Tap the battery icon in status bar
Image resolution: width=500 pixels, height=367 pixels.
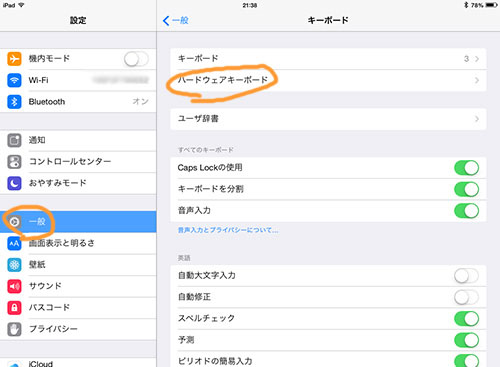(x=492, y=5)
